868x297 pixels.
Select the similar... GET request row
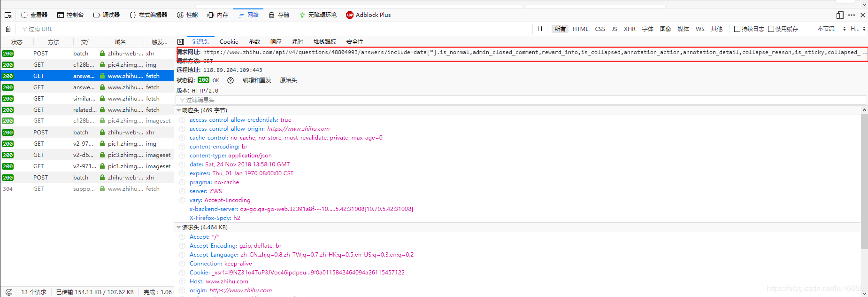tap(87, 99)
